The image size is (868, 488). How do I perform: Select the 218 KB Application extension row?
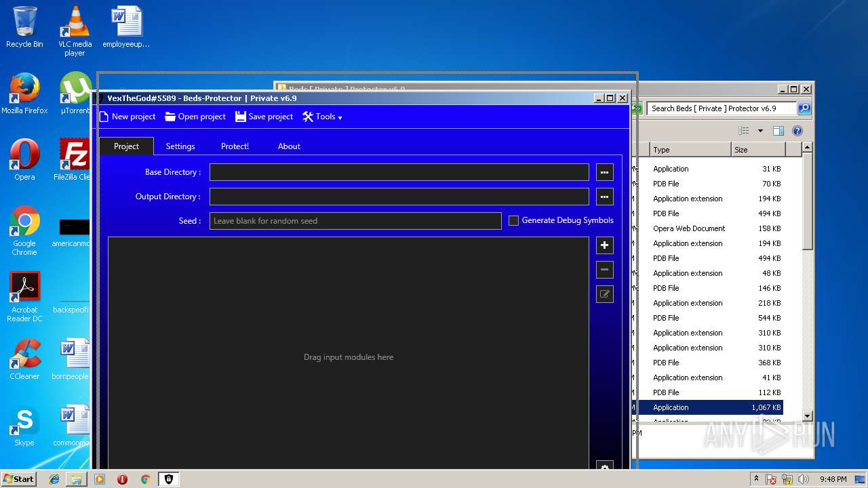tap(708, 303)
